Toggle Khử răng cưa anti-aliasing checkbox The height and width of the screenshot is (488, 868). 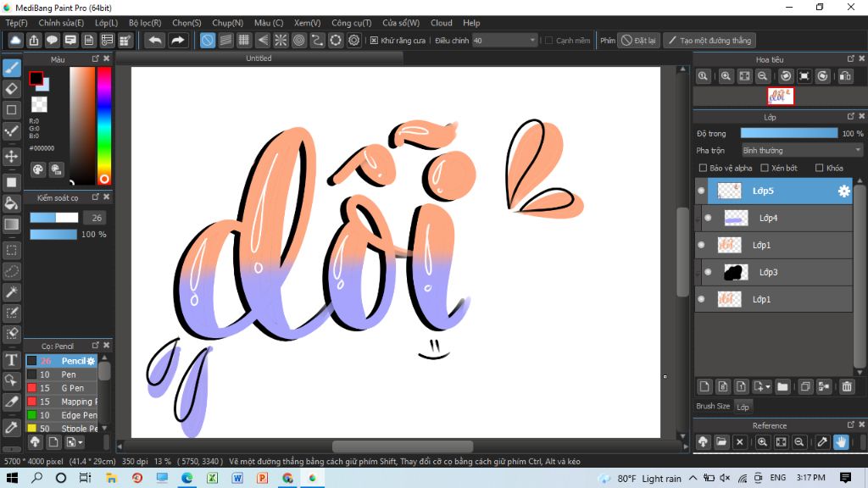[x=374, y=41]
